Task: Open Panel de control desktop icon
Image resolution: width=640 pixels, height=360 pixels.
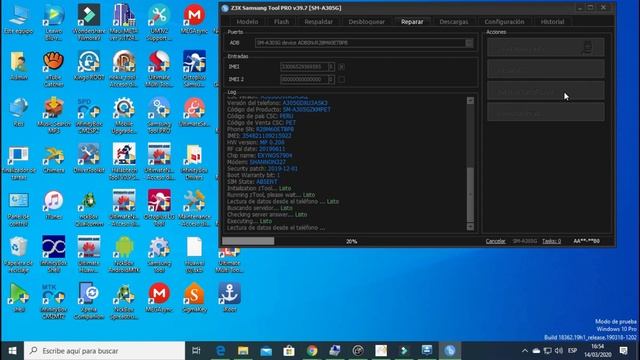Action: 18,208
